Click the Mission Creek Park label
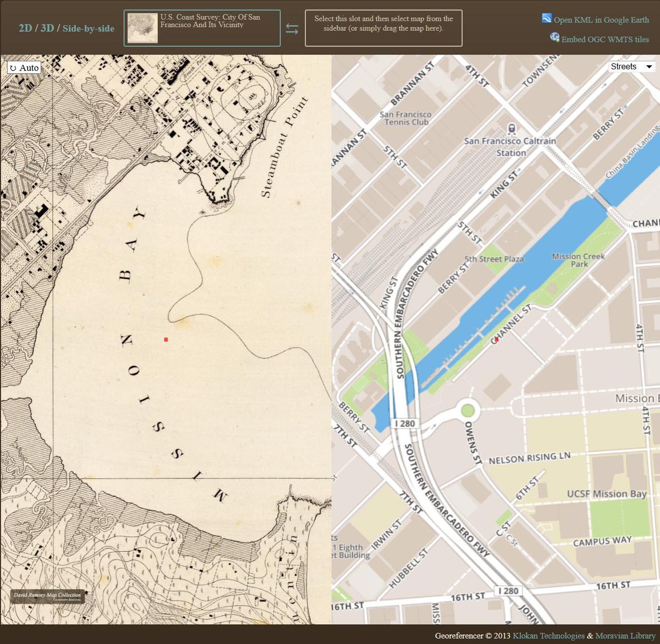The height and width of the screenshot is (644, 660). [578, 260]
